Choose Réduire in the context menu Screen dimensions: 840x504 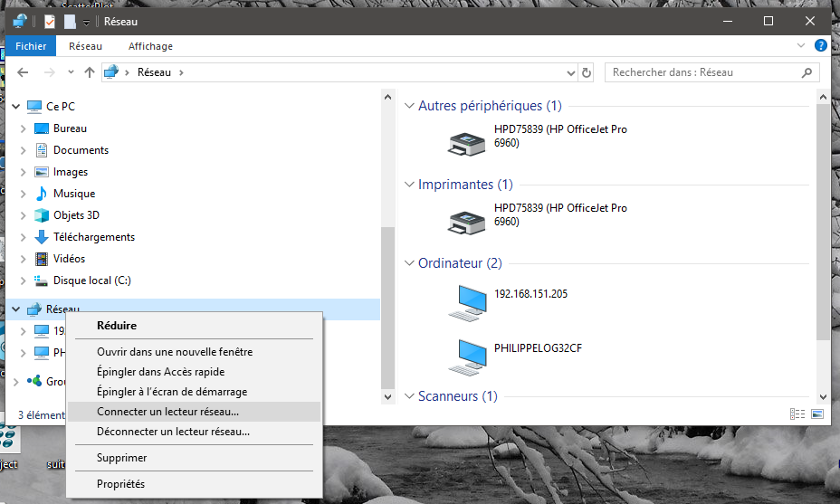point(194,326)
